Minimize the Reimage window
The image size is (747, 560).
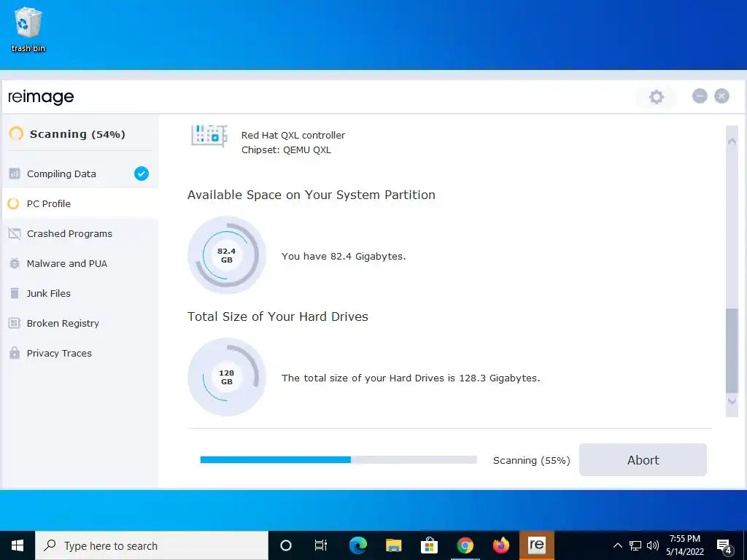[x=700, y=96]
